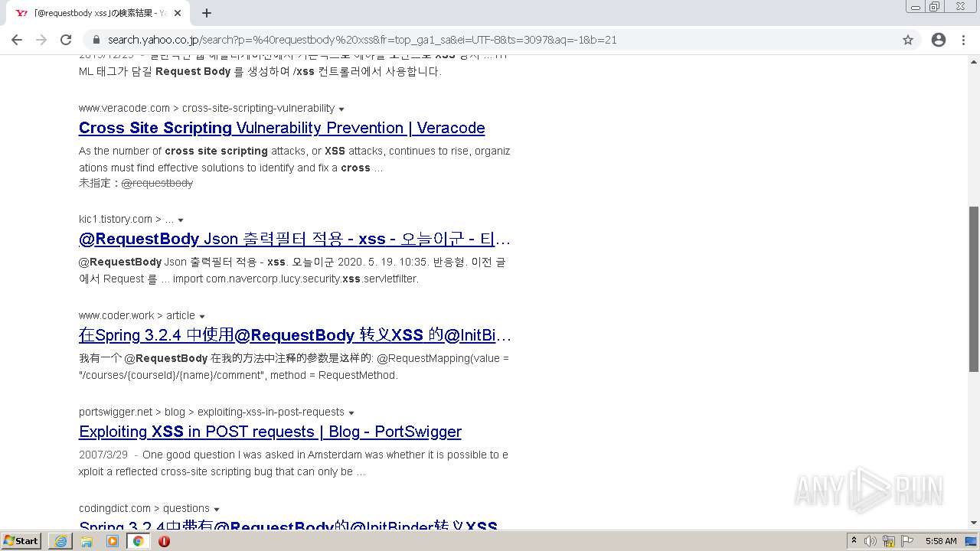
Task: Launch Internet Explorer from the taskbar
Action: (x=60, y=541)
